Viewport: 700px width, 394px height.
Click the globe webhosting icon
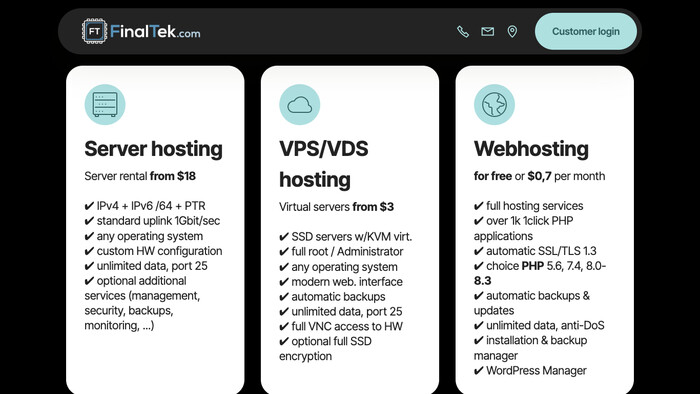click(x=494, y=104)
